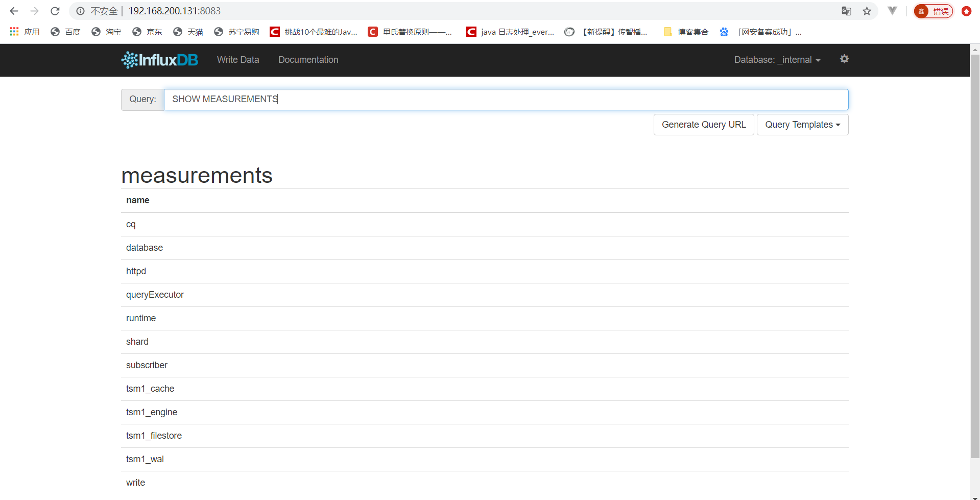The width and height of the screenshot is (980, 500).
Task: Click the browser reload icon
Action: coord(55,11)
